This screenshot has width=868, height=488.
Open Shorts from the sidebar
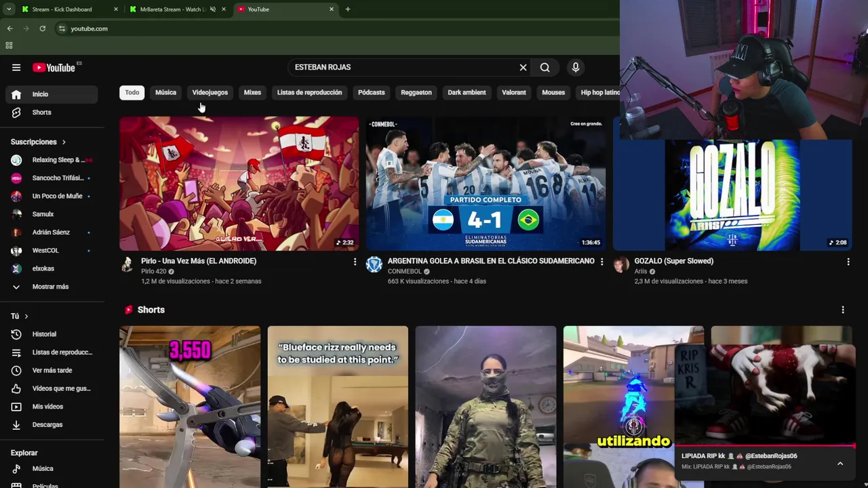tap(52, 113)
